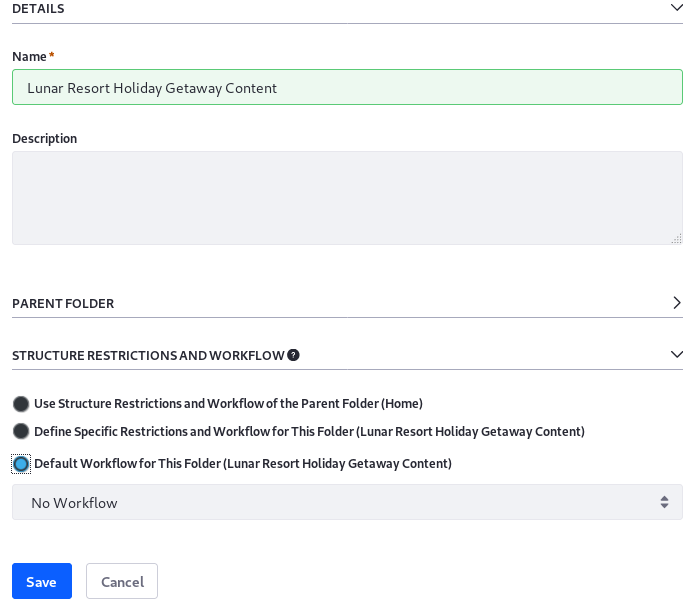Click the Structure Restrictions and Workflow heading
698x611 pixels.
pos(148,356)
